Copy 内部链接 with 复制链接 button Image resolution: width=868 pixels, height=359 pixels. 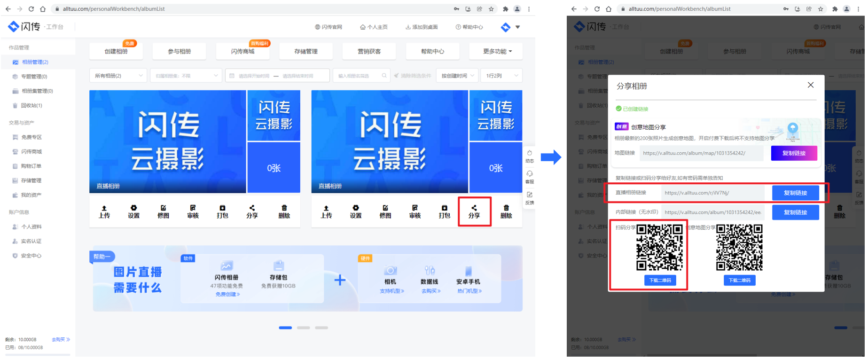pyautogui.click(x=795, y=212)
